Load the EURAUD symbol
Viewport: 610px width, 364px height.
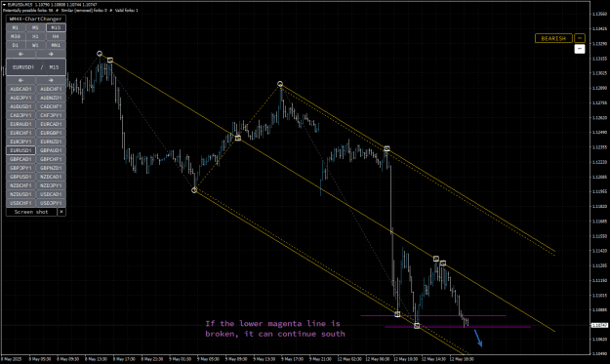pyautogui.click(x=21, y=124)
